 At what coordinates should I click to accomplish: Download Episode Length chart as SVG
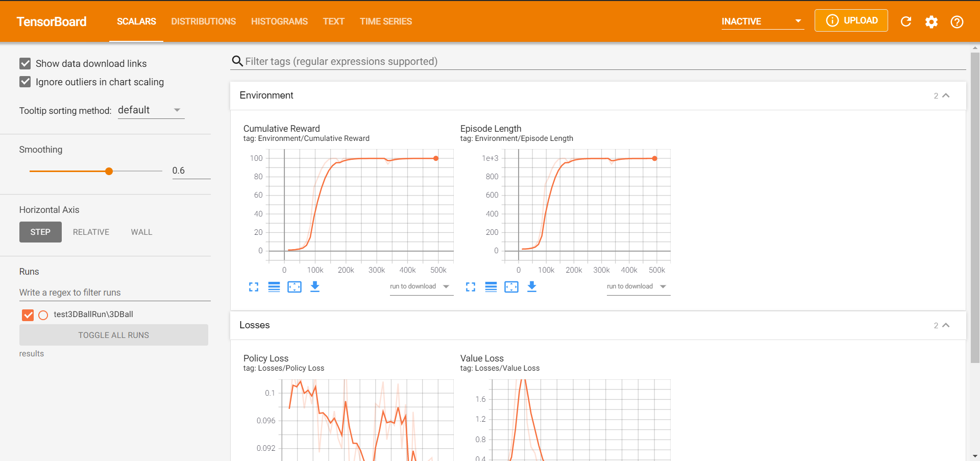coord(532,286)
